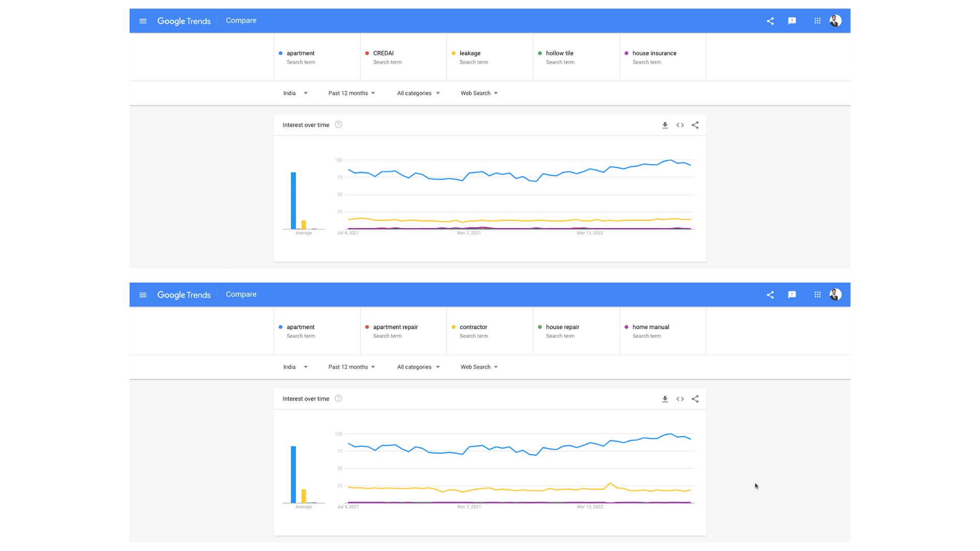This screenshot has height=551, width=980.
Task: Click Google Trends logo in top header
Action: [184, 21]
